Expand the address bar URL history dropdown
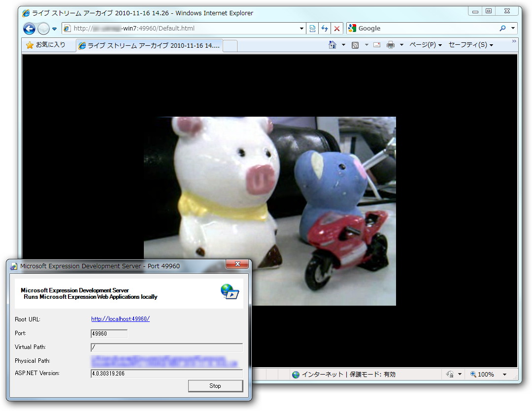 point(301,29)
